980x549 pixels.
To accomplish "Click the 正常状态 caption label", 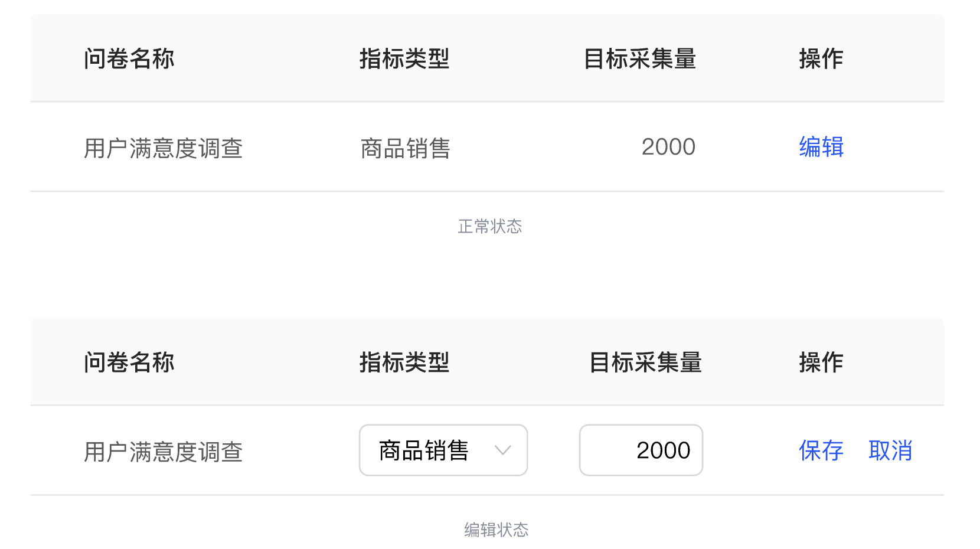I will [x=490, y=226].
